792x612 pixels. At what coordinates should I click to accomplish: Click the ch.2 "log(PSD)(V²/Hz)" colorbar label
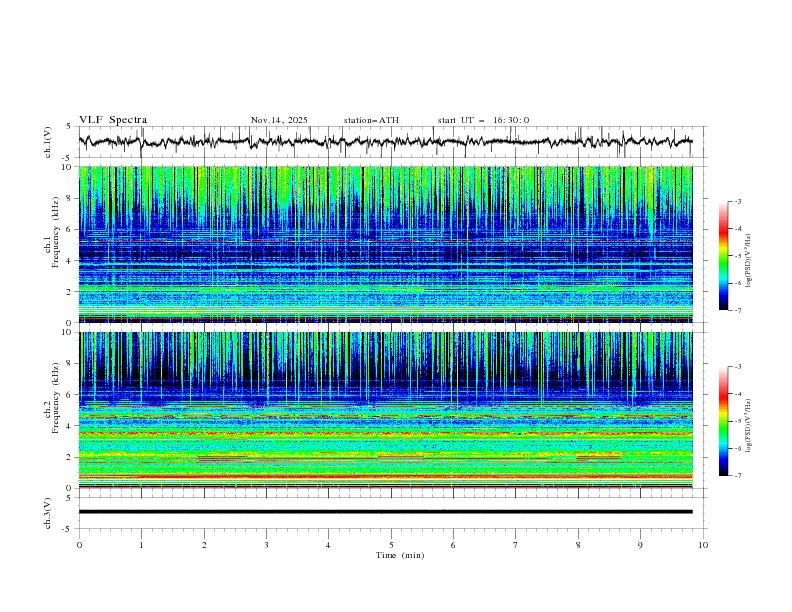pos(748,425)
